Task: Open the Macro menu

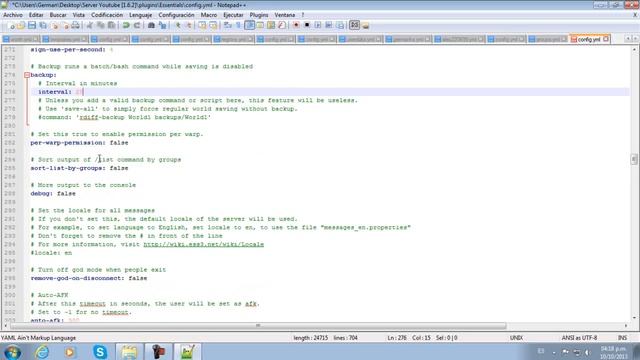Action: click(209, 15)
